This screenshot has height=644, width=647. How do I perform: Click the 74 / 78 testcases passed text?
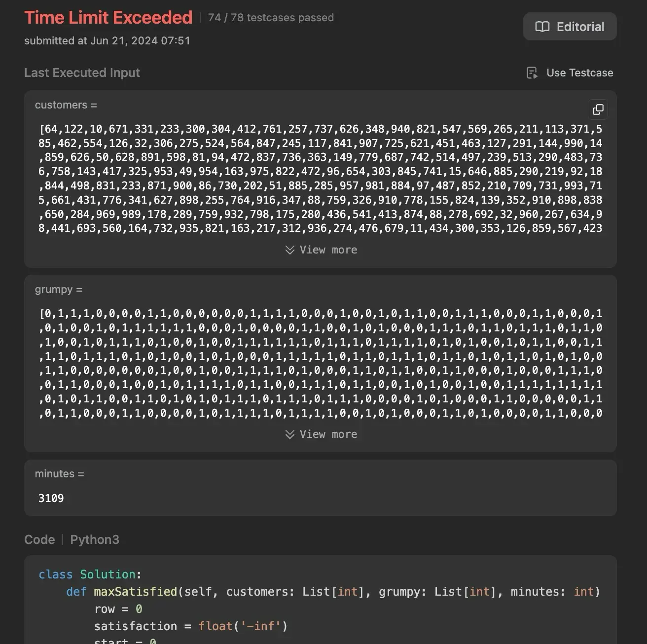[x=271, y=18]
